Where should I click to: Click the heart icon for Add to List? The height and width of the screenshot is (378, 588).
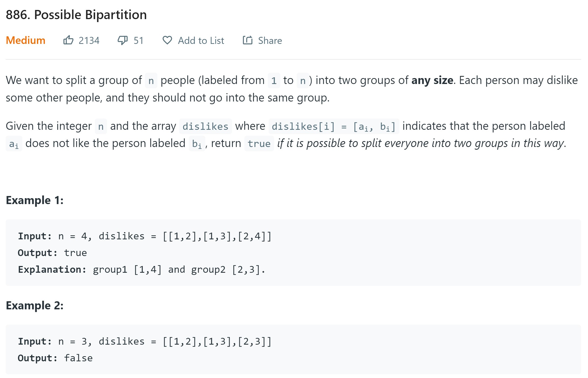pyautogui.click(x=167, y=40)
